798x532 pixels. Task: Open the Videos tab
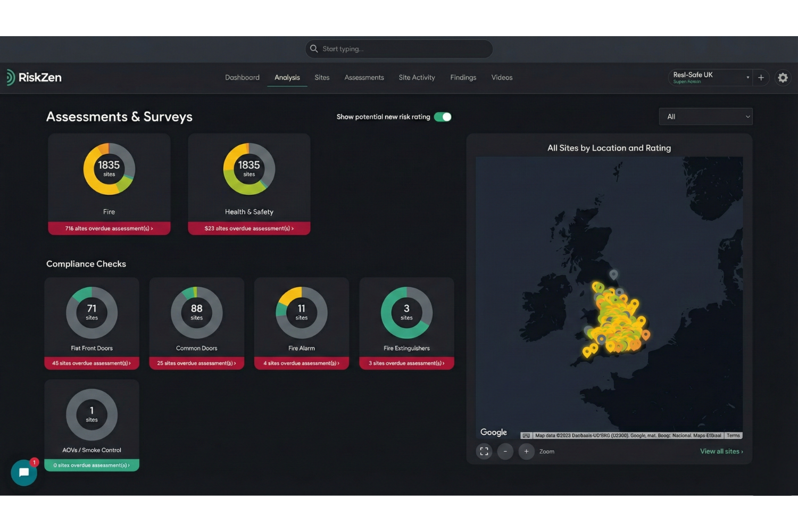click(x=502, y=78)
